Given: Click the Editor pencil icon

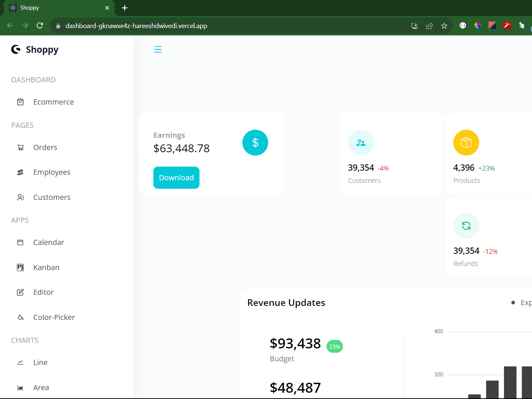Looking at the screenshot, I should [20, 292].
